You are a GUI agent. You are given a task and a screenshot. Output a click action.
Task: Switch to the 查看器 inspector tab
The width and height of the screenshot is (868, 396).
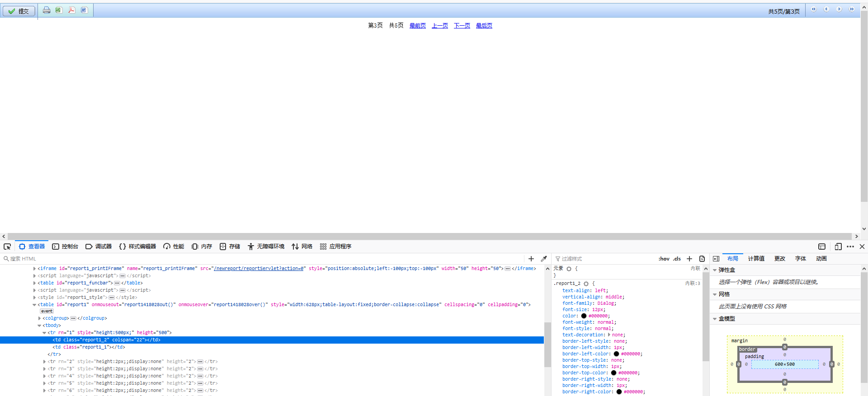(x=32, y=247)
